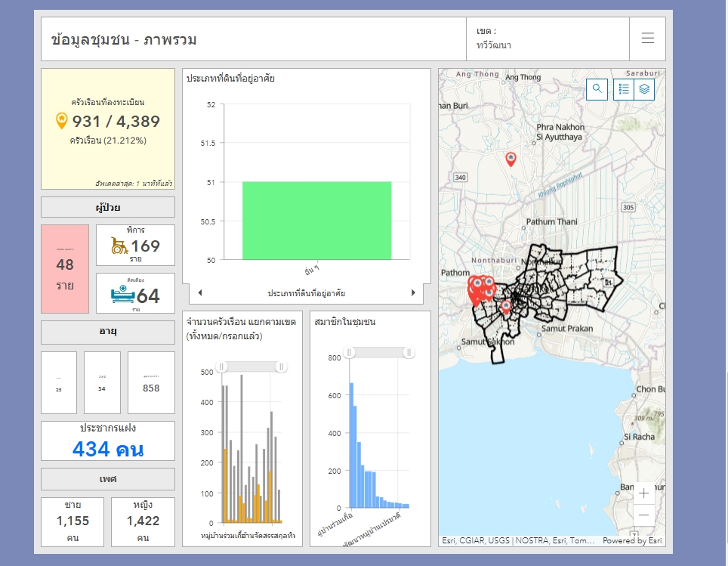Open the map legend list icon
Viewport: 728px width, 566px height.
tap(624, 89)
